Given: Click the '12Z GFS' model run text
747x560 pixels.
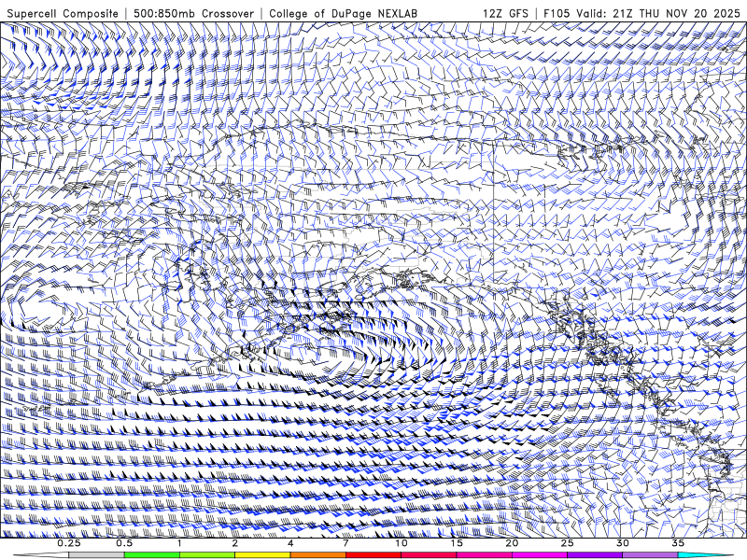Looking at the screenshot, I should [505, 13].
